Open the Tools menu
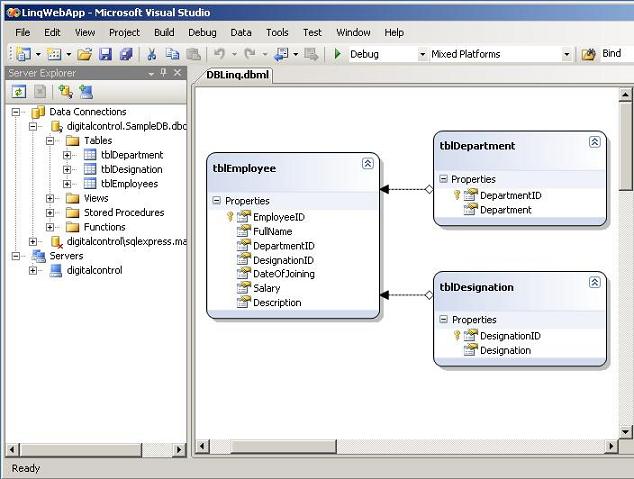634x479 pixels. [x=277, y=32]
